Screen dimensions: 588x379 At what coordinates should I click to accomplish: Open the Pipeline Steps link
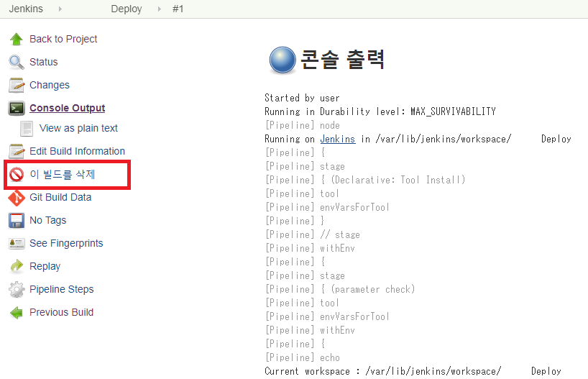click(x=62, y=289)
